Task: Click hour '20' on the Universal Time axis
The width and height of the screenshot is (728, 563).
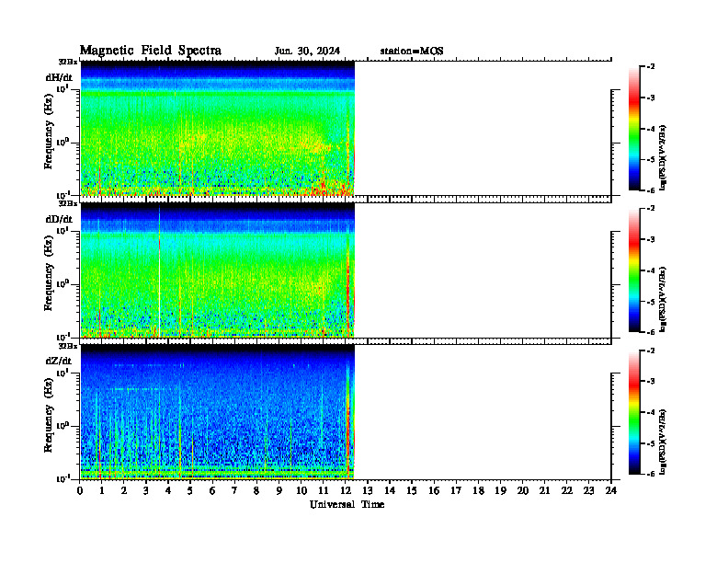Action: tap(522, 491)
